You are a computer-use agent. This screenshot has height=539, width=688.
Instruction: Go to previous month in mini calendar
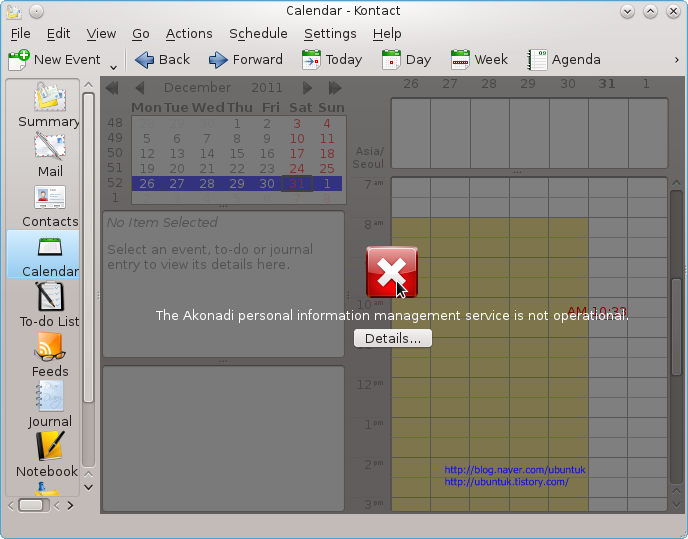point(140,88)
